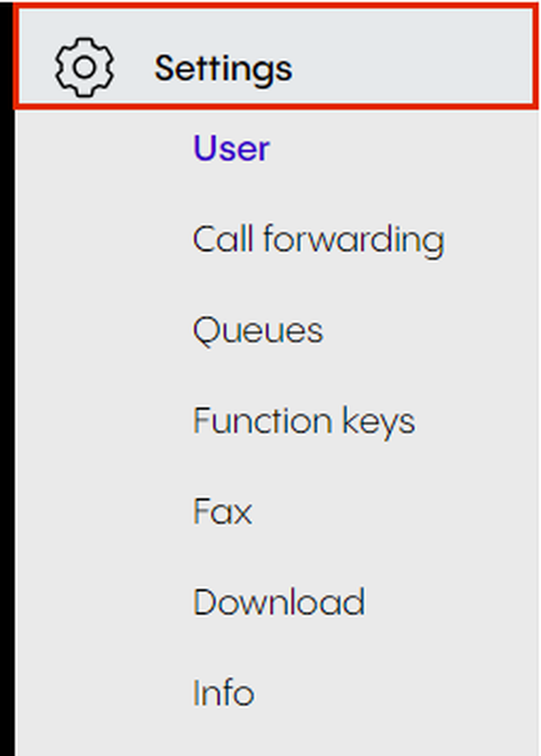Choose Download under Settings
Screen dimensions: 541x756
pyautogui.click(x=279, y=602)
